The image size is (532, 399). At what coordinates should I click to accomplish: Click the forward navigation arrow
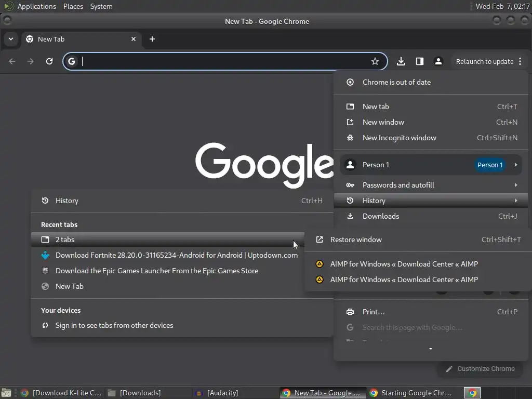point(31,61)
